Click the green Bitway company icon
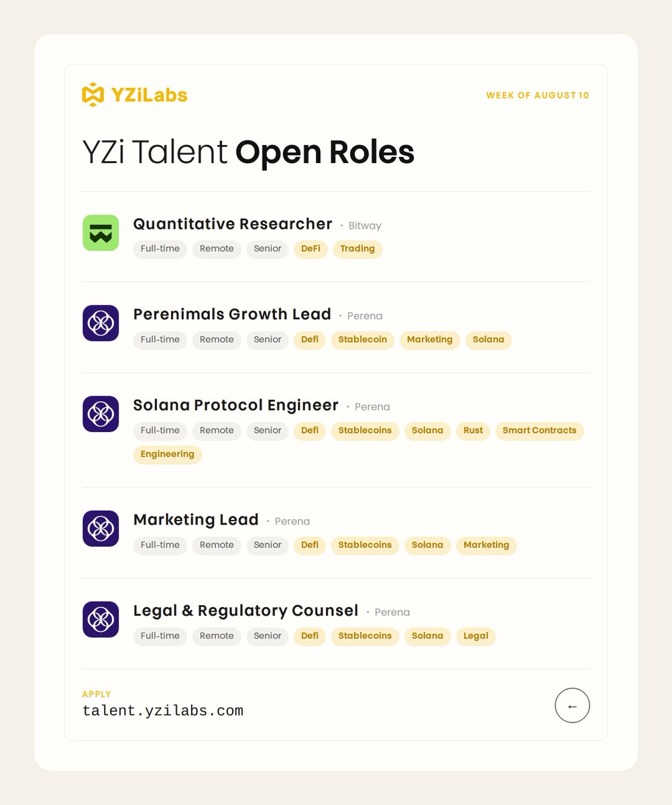The image size is (672, 805). click(x=101, y=233)
